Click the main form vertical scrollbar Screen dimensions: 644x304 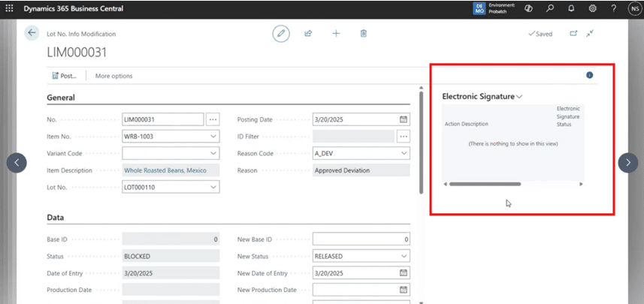[x=421, y=143]
